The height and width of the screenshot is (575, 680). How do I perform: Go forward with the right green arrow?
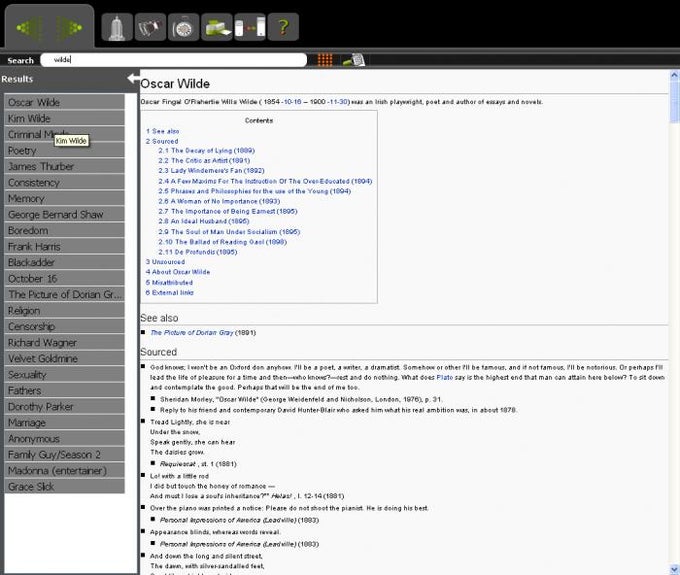[69, 28]
